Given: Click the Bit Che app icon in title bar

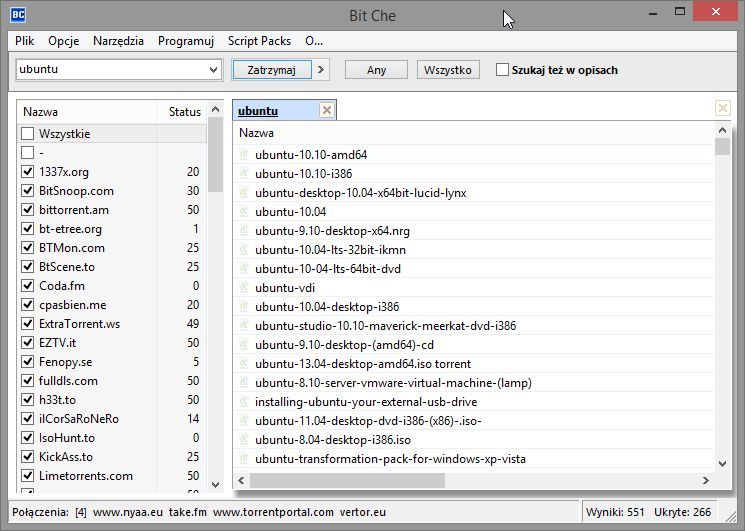Looking at the screenshot, I should pos(18,15).
